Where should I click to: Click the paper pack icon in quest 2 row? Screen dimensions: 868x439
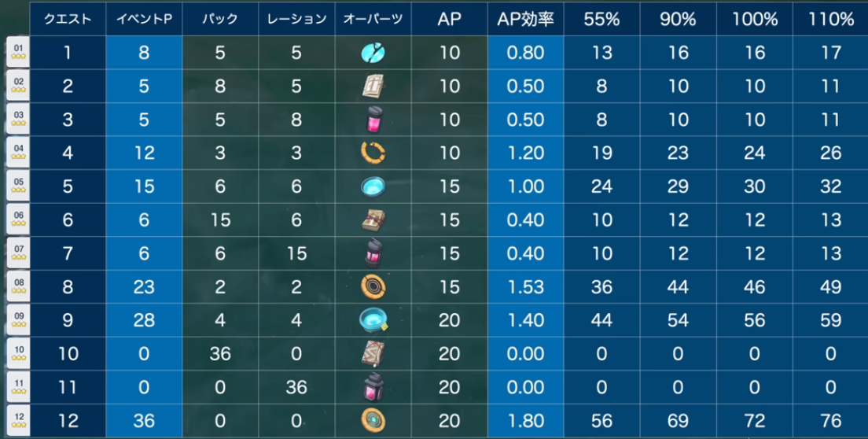(373, 86)
